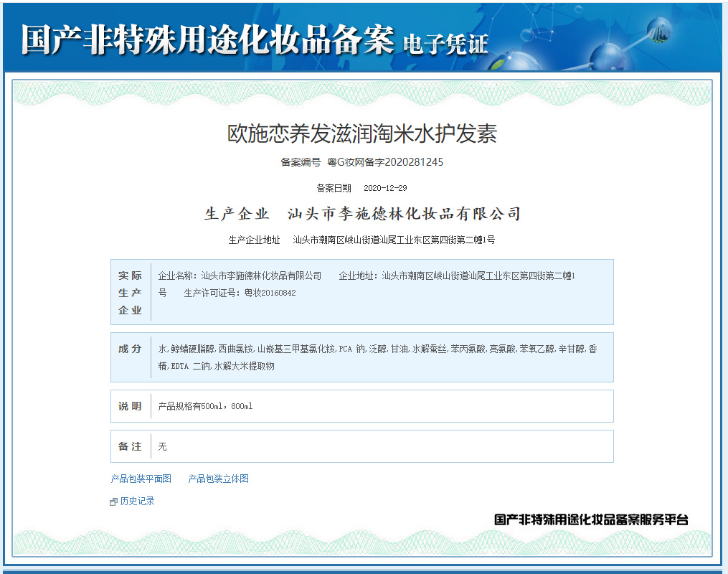Click the filing date 2020-12-29

click(385, 188)
